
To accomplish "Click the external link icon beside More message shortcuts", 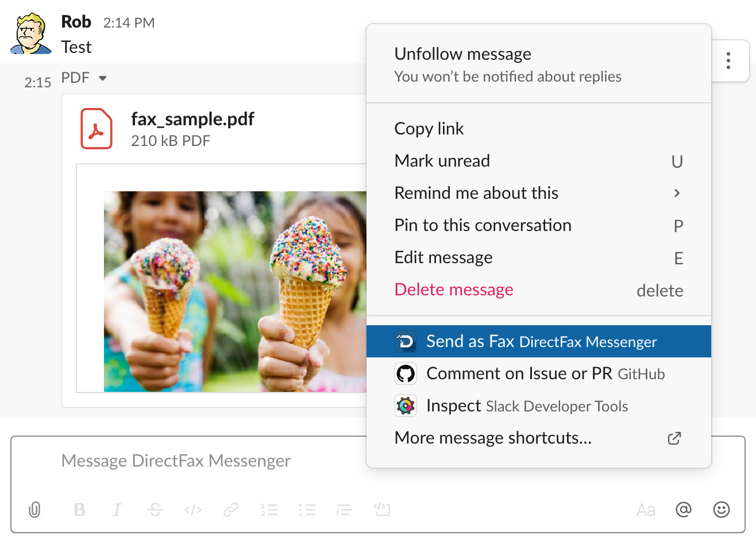I will (674, 438).
